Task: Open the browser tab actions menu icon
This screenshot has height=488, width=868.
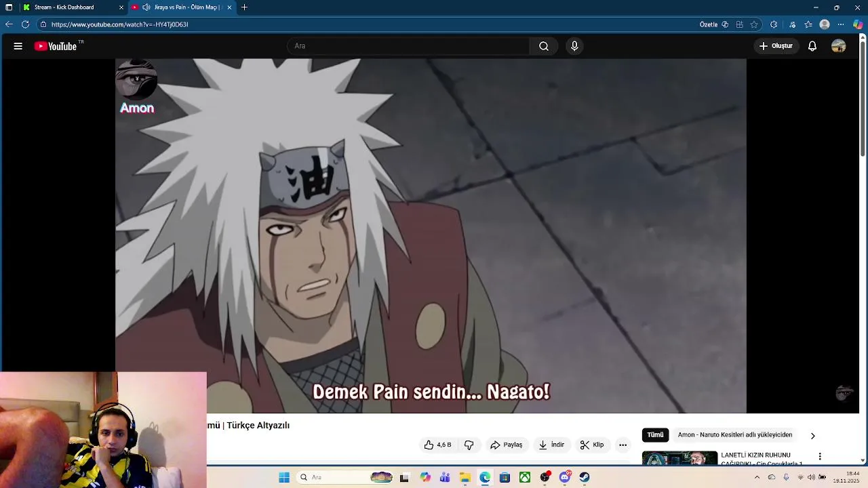Action: click(9, 7)
